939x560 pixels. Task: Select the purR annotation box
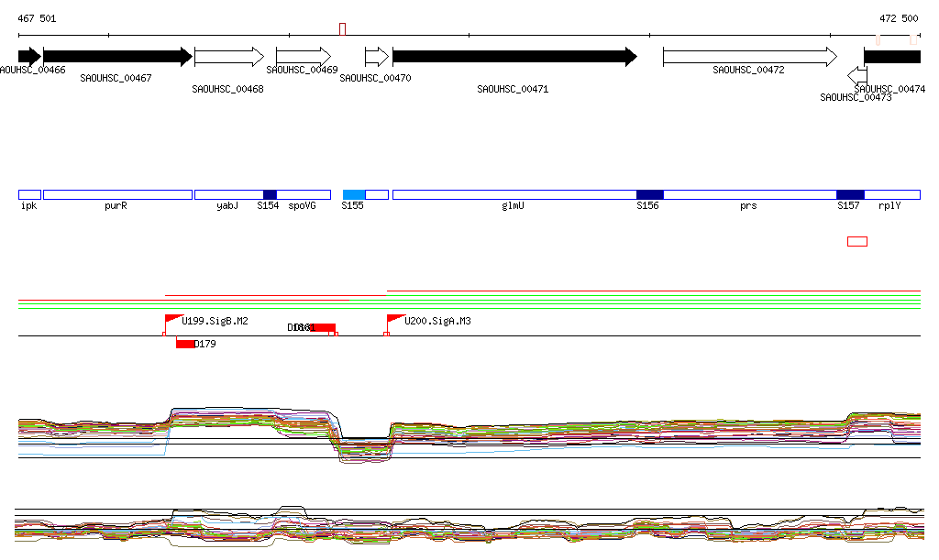pos(117,194)
